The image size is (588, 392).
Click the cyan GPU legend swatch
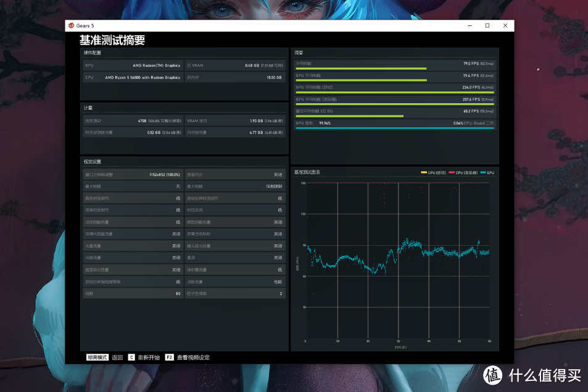coord(483,173)
